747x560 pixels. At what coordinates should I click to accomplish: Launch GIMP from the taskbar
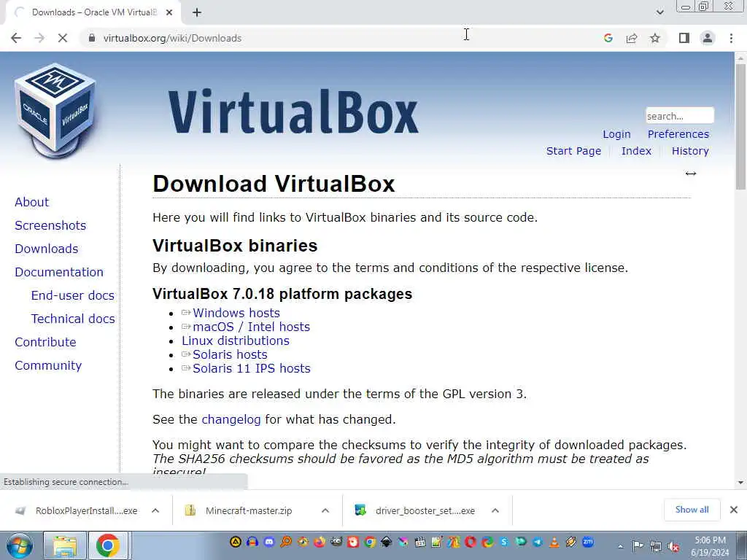coord(336,542)
